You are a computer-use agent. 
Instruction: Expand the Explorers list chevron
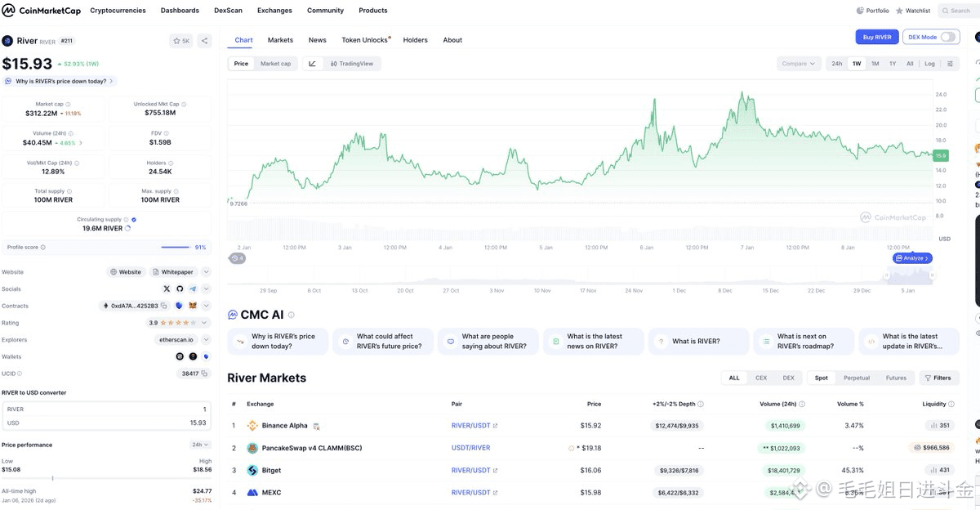coord(206,340)
